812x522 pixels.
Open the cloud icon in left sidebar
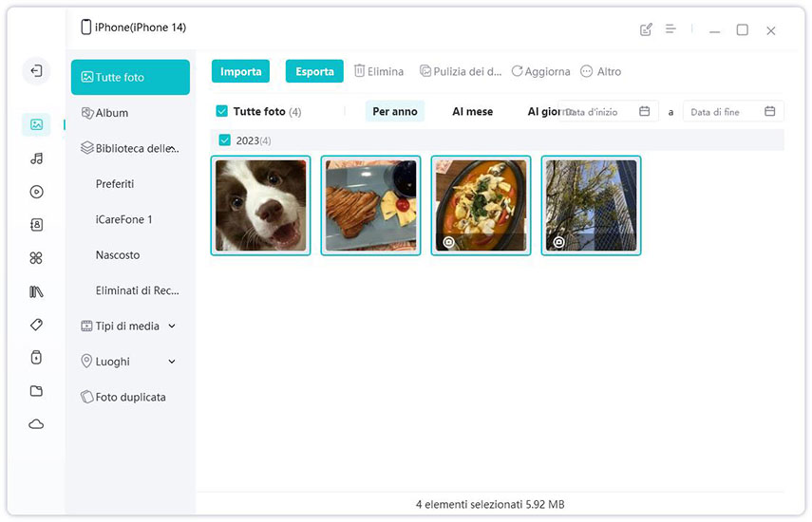click(x=36, y=424)
